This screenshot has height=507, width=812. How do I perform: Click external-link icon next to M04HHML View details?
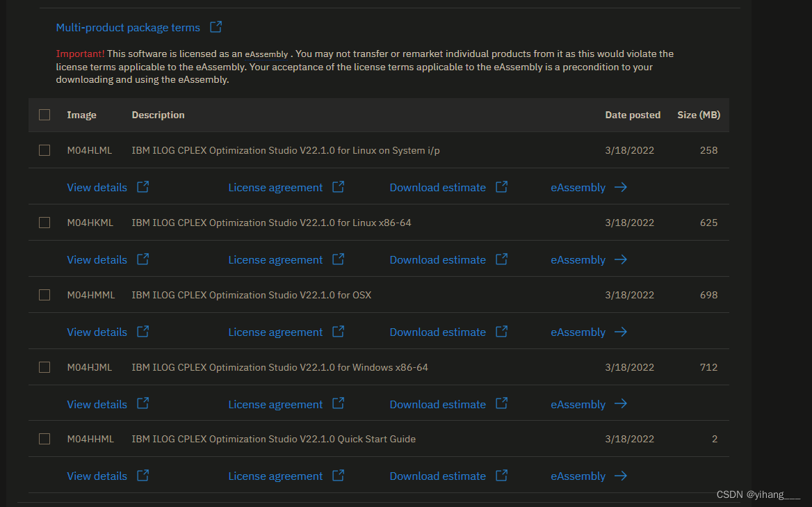pyautogui.click(x=143, y=476)
